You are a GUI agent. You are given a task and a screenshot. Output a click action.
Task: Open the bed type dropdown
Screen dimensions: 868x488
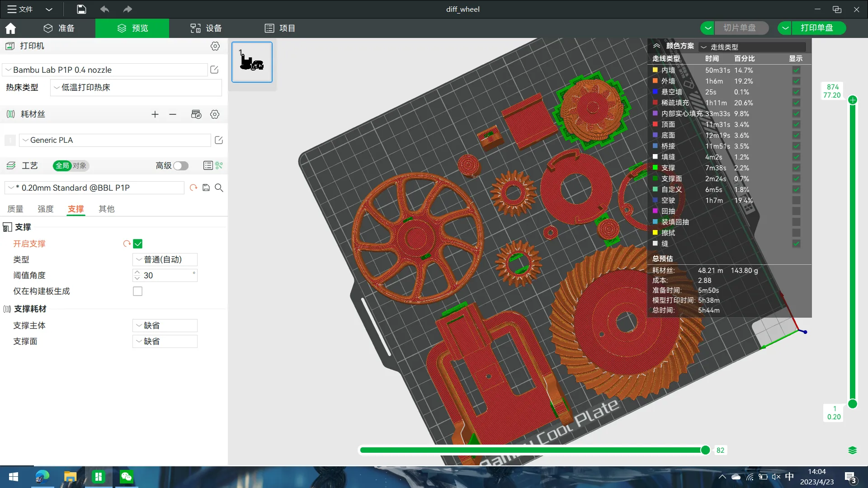[136, 88]
